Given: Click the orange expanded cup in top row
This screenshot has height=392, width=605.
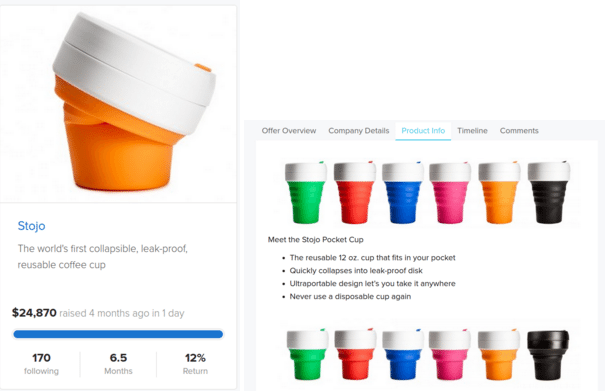Looking at the screenshot, I should pos(499,192).
